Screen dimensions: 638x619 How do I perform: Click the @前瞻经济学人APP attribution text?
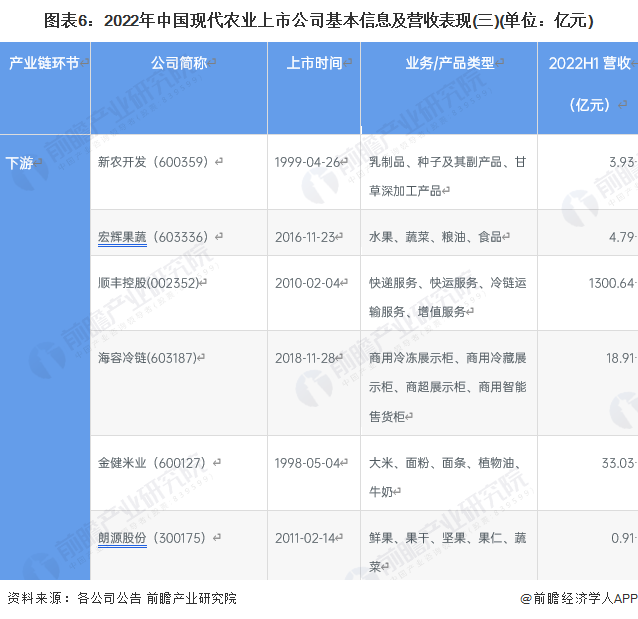tap(578, 598)
